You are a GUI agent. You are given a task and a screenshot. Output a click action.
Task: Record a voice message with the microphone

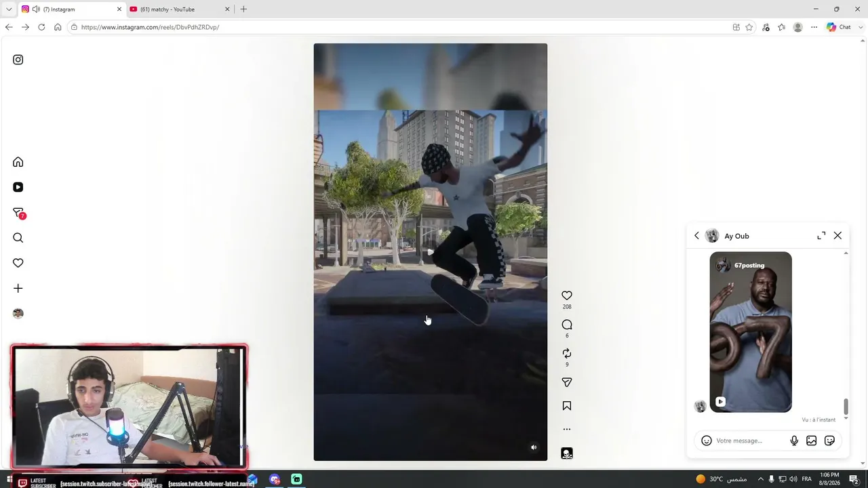[x=794, y=441]
